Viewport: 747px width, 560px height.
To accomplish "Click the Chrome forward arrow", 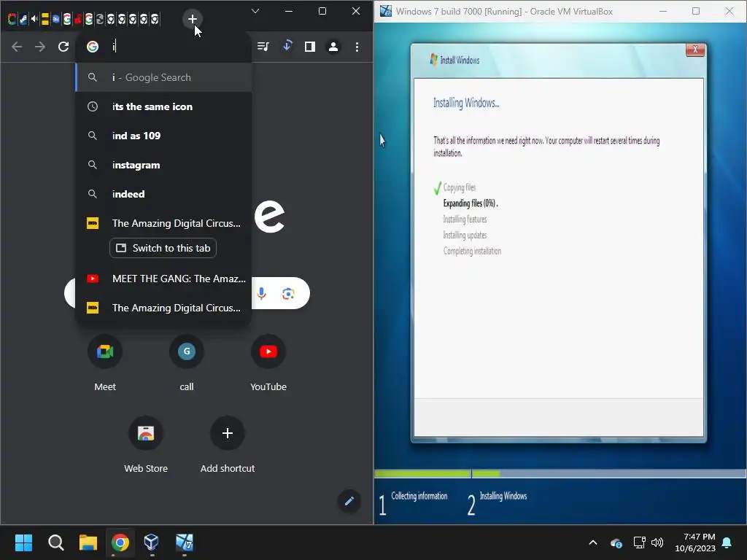I will click(x=40, y=47).
